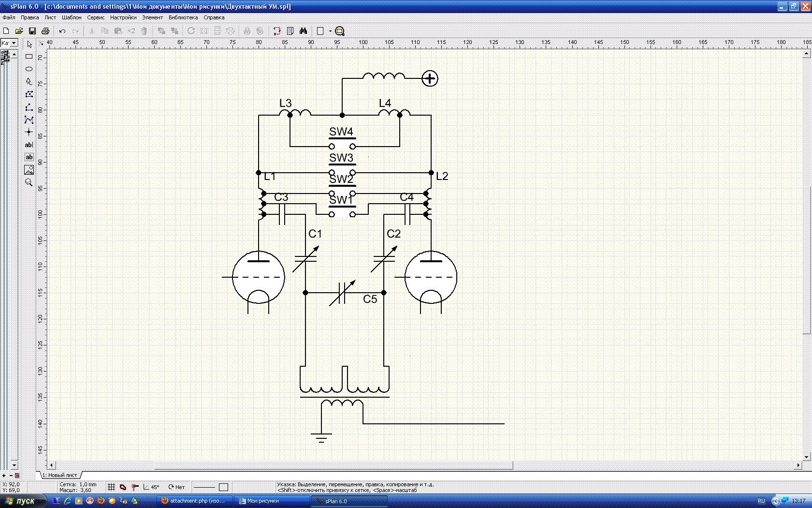
Task: Click the binoculars search icon
Action: click(x=303, y=31)
